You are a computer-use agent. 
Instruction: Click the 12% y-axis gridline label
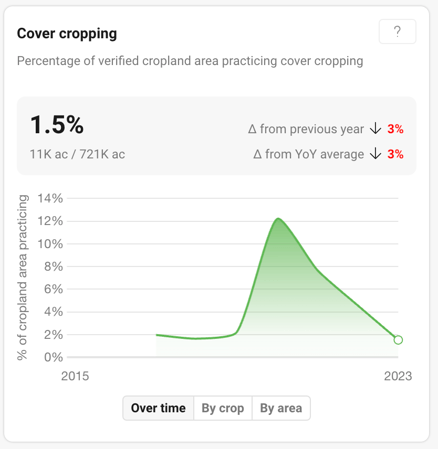coord(50,221)
